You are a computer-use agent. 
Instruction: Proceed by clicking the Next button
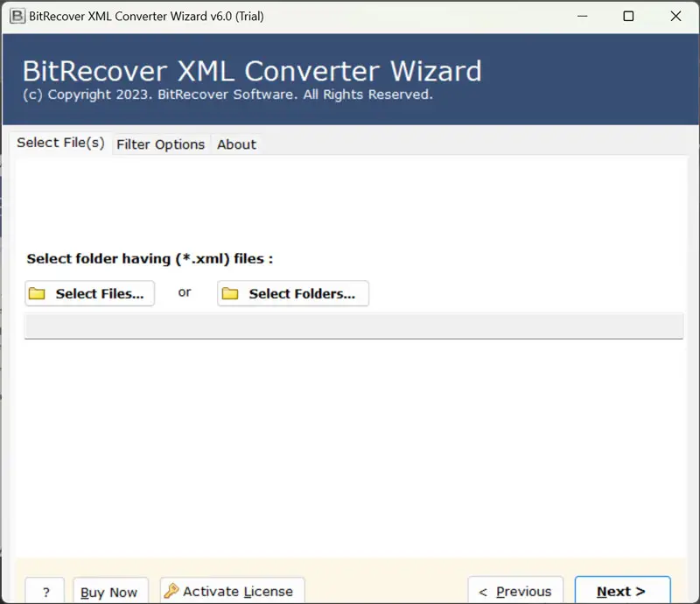click(x=622, y=591)
